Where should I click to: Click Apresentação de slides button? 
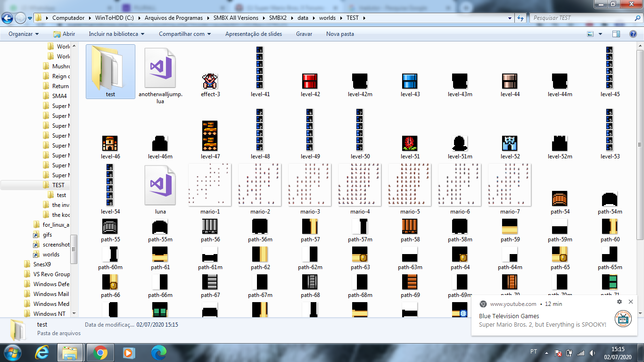(254, 34)
